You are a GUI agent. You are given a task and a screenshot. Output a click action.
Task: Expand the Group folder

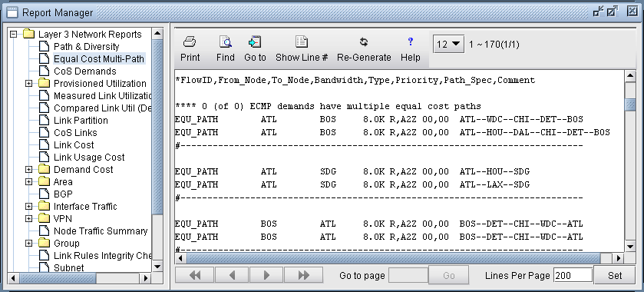(28, 243)
